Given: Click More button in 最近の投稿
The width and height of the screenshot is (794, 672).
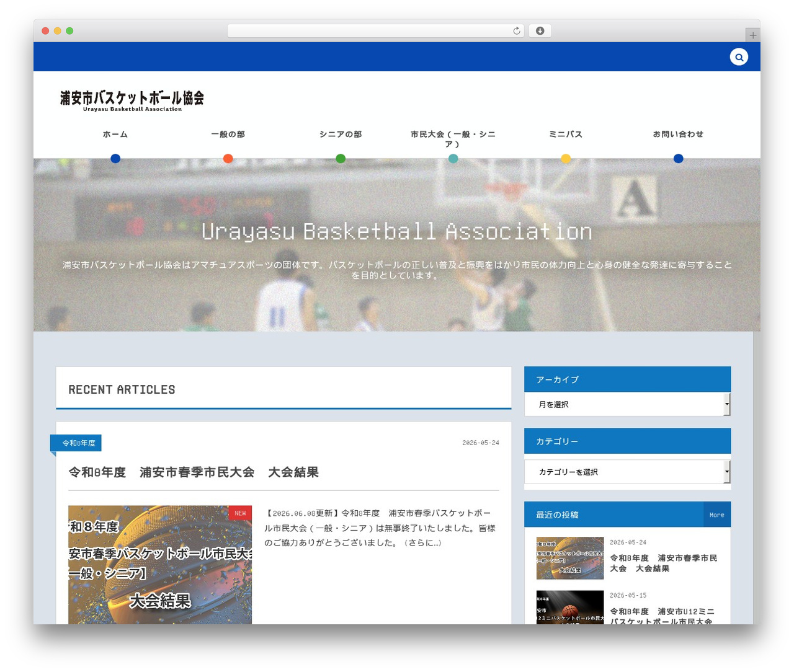Looking at the screenshot, I should click(x=717, y=515).
